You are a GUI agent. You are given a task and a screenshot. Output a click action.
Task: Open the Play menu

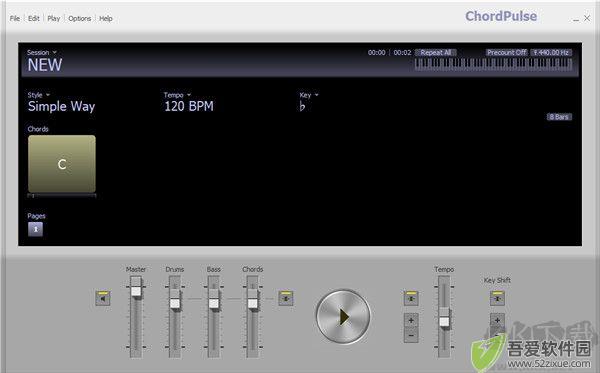pos(54,18)
